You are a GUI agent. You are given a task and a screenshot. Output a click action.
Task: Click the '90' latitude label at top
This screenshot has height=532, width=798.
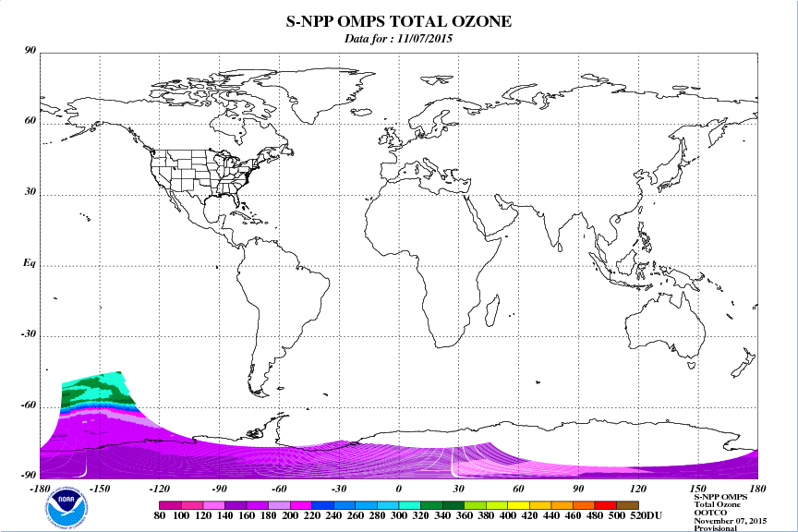(x=30, y=50)
